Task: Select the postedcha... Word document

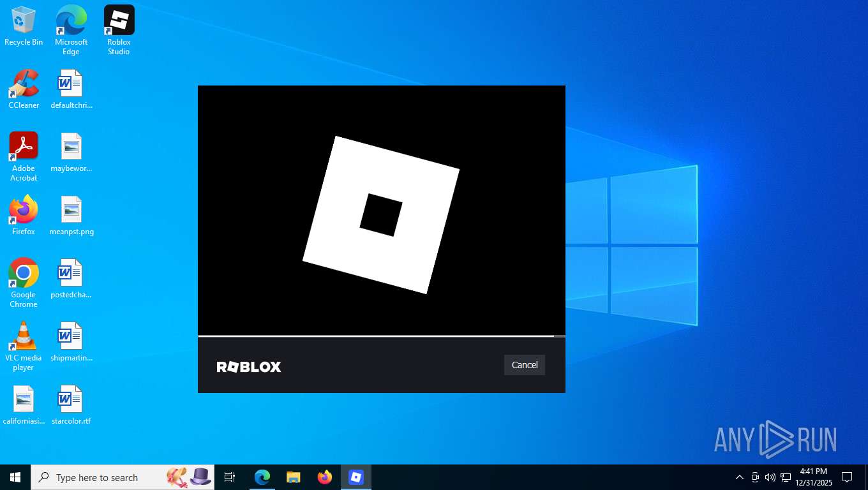Action: (71, 279)
